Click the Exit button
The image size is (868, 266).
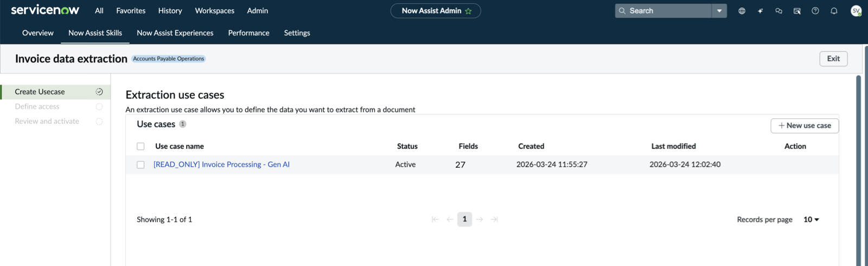[833, 59]
